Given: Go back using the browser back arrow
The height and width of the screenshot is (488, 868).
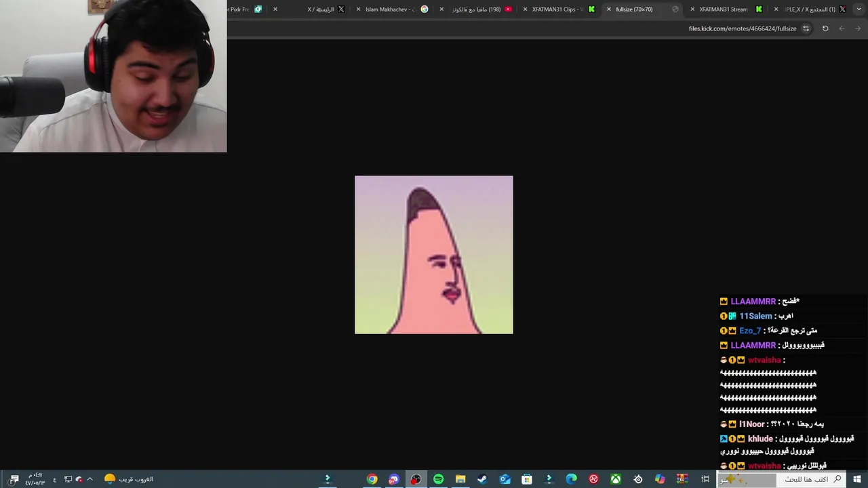Looking at the screenshot, I should (842, 28).
